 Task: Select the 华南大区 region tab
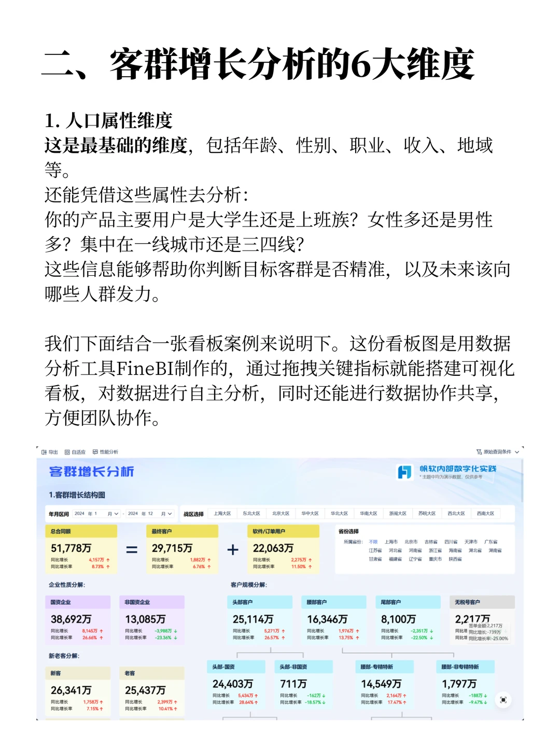click(369, 514)
